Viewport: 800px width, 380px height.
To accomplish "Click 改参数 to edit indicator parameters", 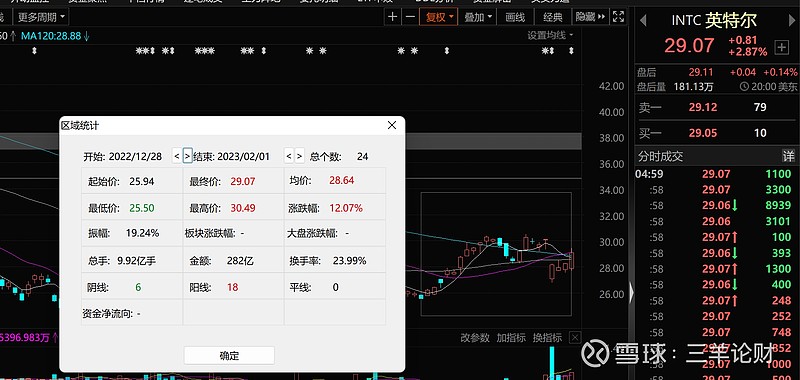I will [474, 338].
